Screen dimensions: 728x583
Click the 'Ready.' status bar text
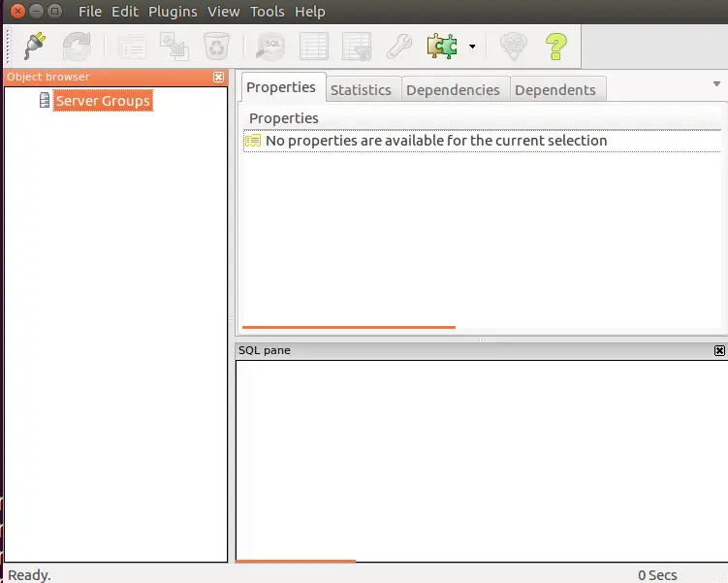(x=29, y=575)
